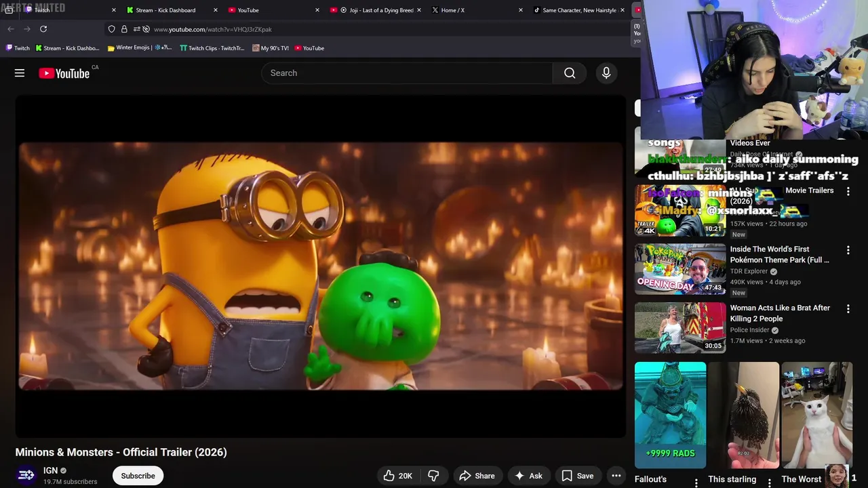Viewport: 868px width, 488px height.
Task: Close the Twitch browser tab
Action: point(113,10)
